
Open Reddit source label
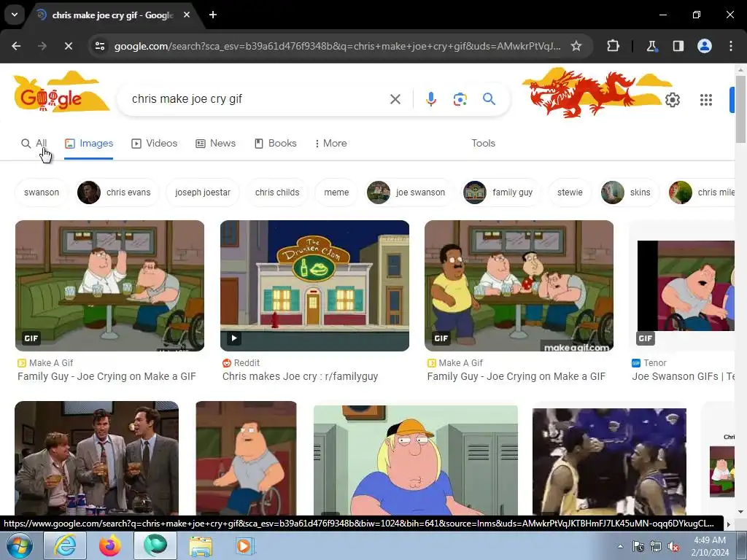point(241,363)
